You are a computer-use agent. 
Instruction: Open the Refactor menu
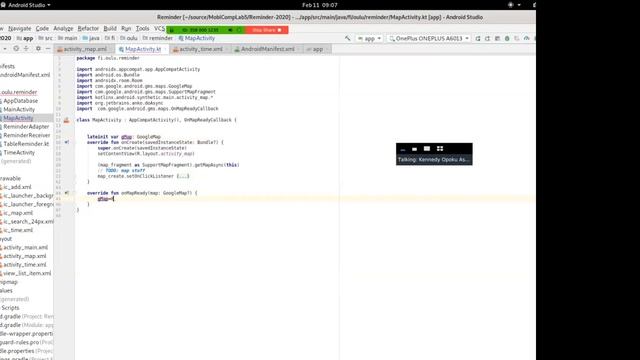point(88,29)
